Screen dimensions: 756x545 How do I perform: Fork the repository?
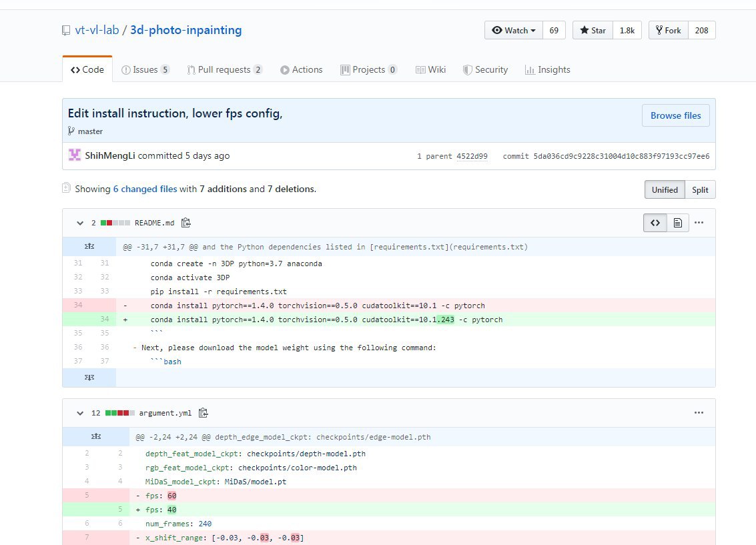pos(668,31)
